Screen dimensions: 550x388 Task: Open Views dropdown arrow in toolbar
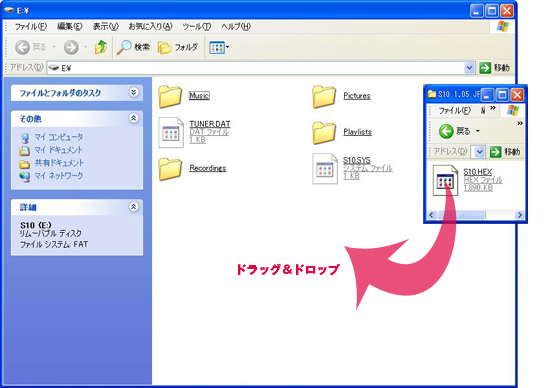click(228, 47)
